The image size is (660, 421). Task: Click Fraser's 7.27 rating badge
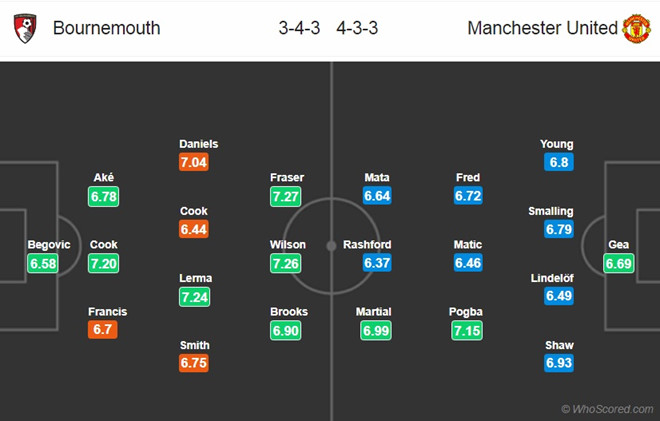point(287,197)
